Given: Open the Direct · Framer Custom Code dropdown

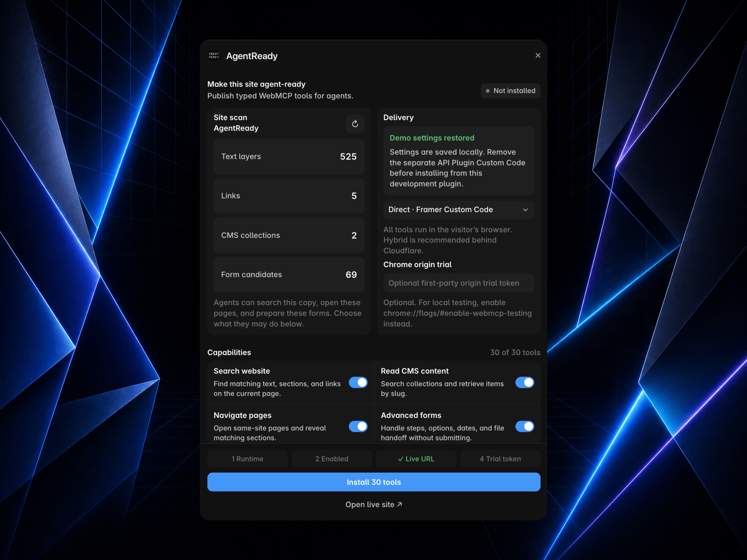Looking at the screenshot, I should click(x=458, y=210).
